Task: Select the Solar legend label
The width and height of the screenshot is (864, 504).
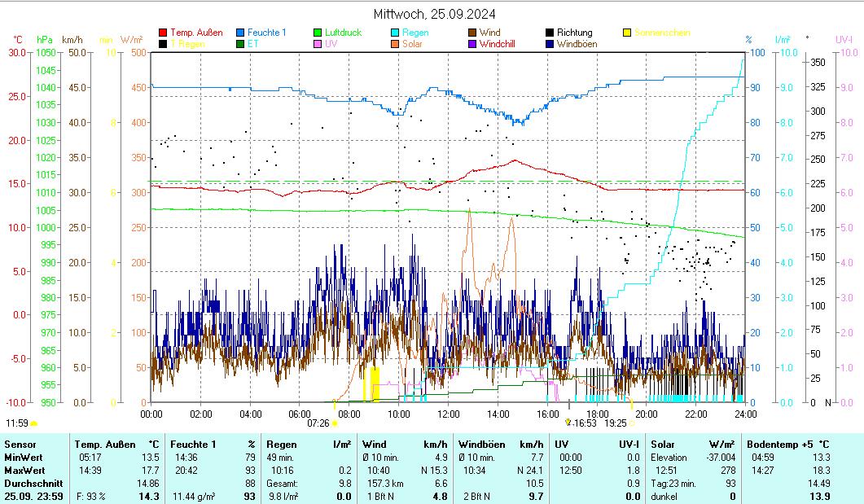Action: 412,44
